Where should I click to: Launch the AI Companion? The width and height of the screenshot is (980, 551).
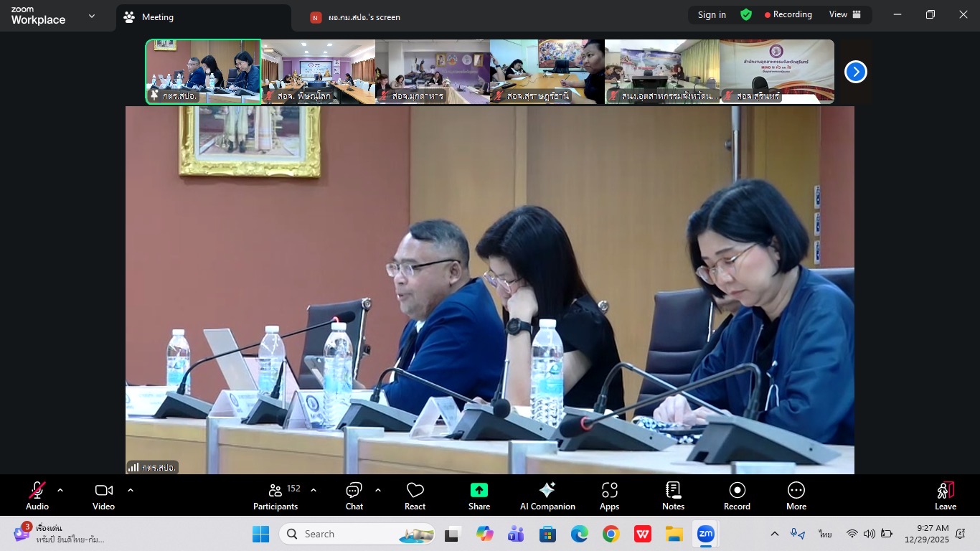coord(547,496)
